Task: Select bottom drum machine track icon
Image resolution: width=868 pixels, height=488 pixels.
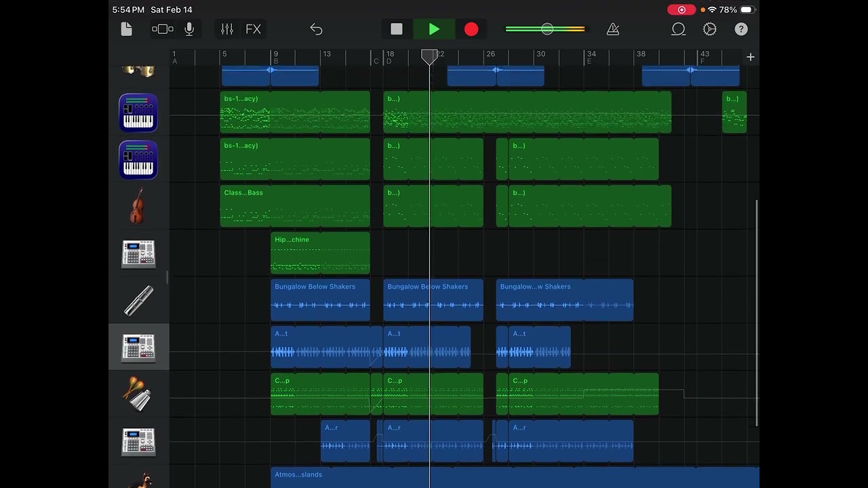Action: (138, 441)
